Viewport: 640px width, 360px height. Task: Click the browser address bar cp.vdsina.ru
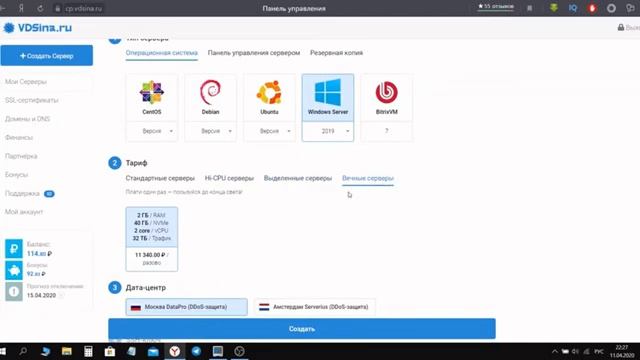click(x=83, y=8)
